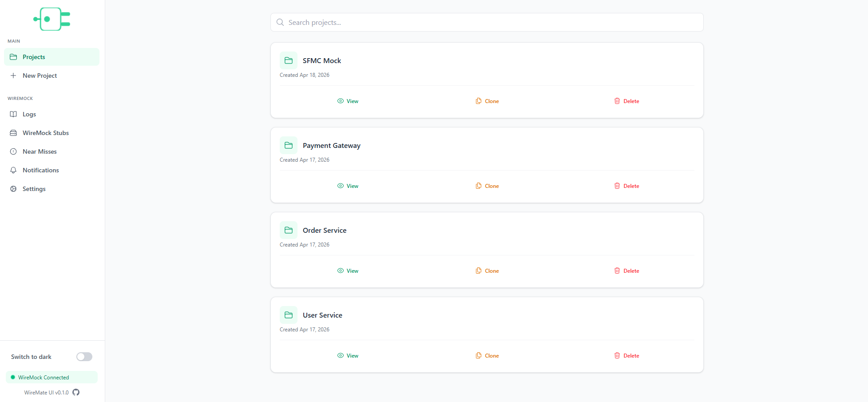Click the plus icon beside New Project
The image size is (868, 402).
tap(13, 76)
